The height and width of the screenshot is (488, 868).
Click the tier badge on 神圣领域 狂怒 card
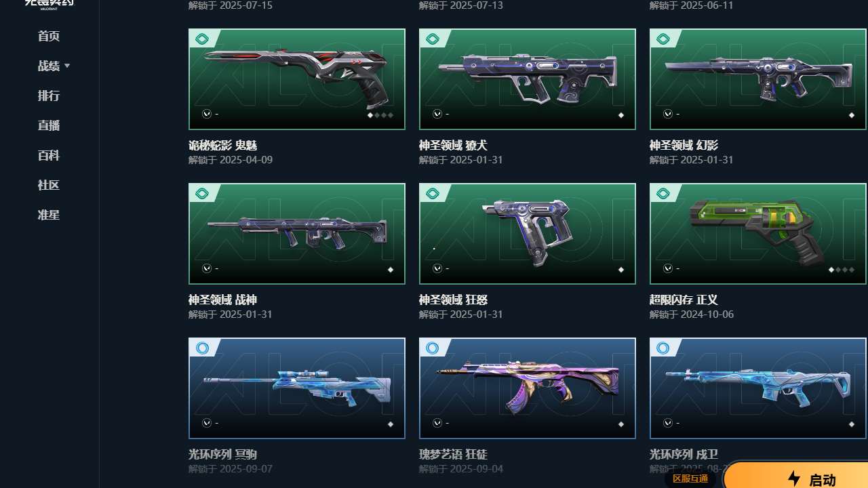tap(433, 194)
